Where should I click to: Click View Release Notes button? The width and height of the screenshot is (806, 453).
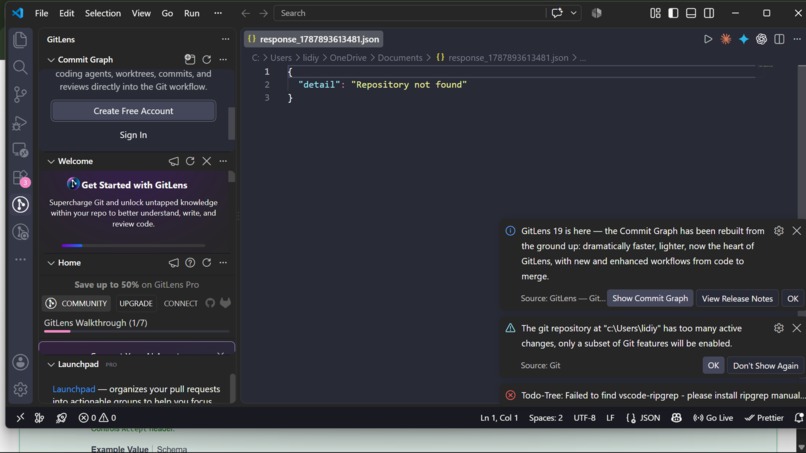737,298
